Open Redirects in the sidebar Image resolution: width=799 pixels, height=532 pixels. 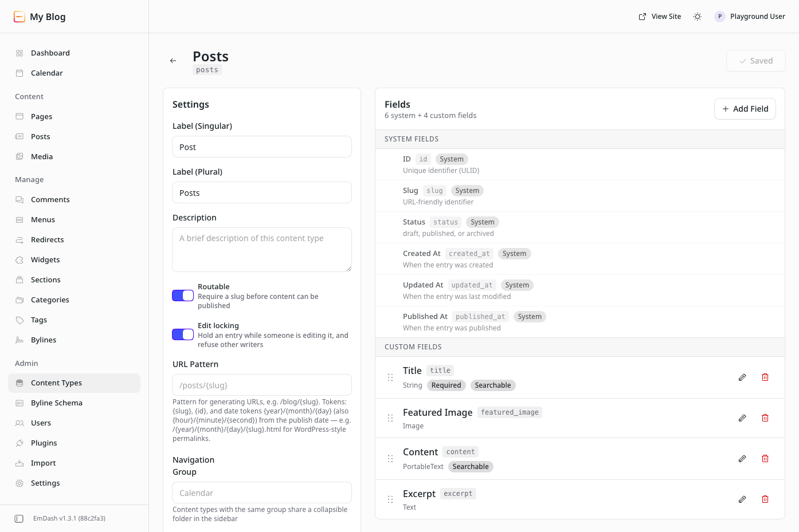(x=74, y=240)
